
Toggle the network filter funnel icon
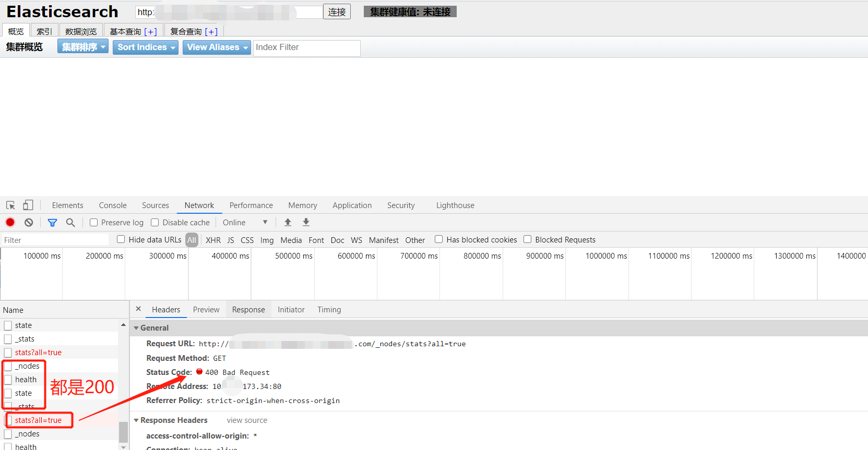pos(52,223)
